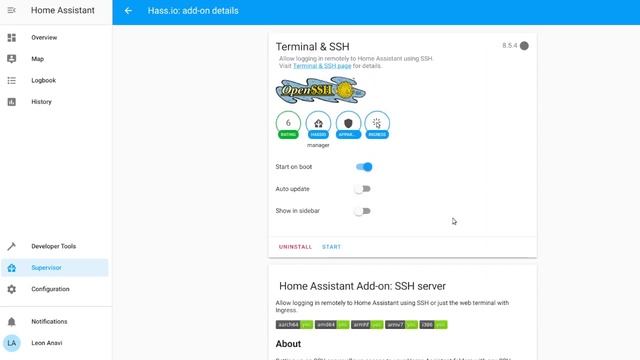Image resolution: width=640 pixels, height=360 pixels.
Task: Click the About heading
Action: [x=288, y=344]
